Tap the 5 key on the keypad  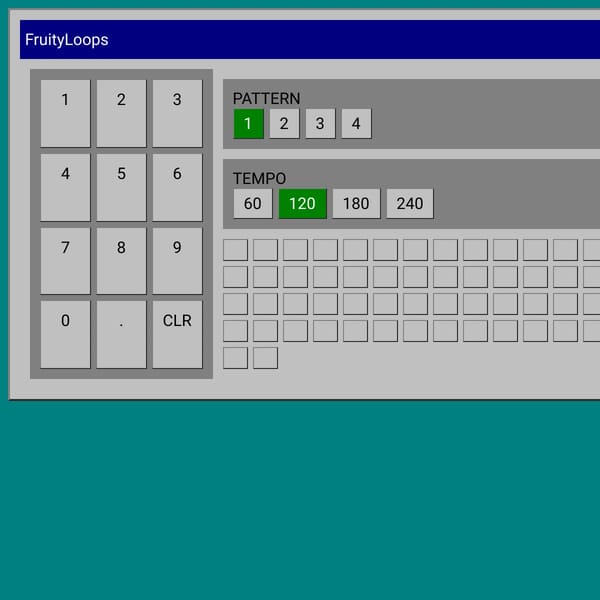[121, 188]
